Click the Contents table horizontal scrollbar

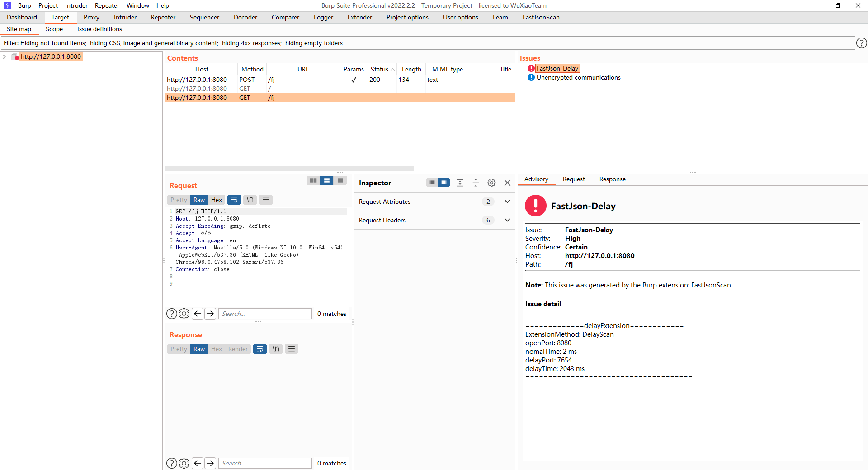(289, 169)
